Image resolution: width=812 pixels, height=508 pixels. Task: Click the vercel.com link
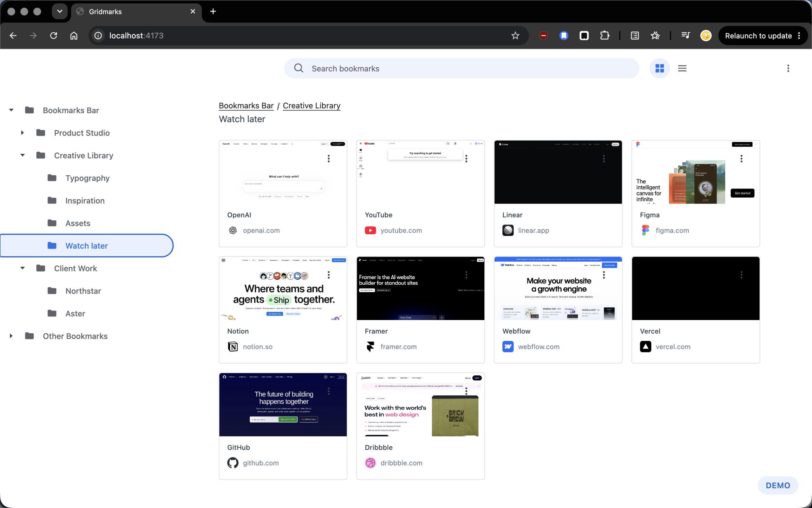point(673,347)
